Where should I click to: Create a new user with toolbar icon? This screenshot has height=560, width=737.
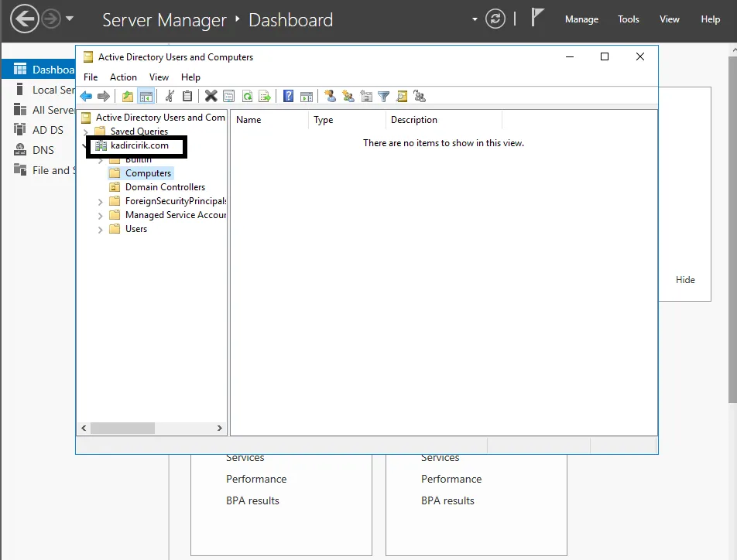(331, 97)
